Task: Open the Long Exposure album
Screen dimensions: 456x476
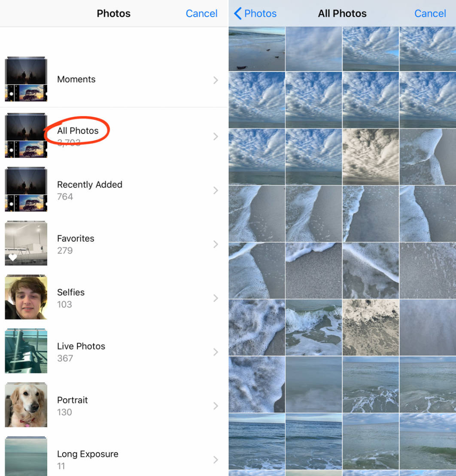Action: click(88, 454)
